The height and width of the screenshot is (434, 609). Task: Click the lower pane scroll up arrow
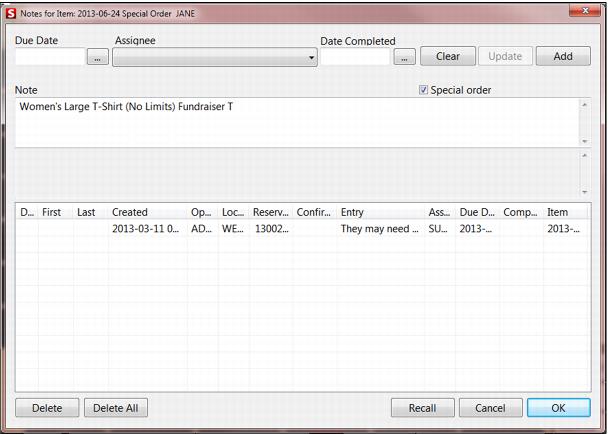click(x=585, y=156)
